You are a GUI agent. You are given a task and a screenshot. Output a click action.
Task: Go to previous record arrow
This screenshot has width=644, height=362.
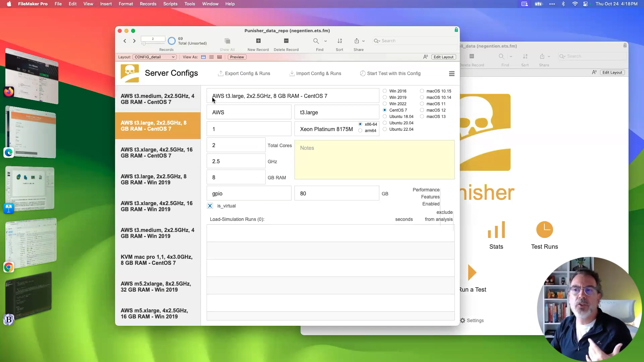(125, 41)
